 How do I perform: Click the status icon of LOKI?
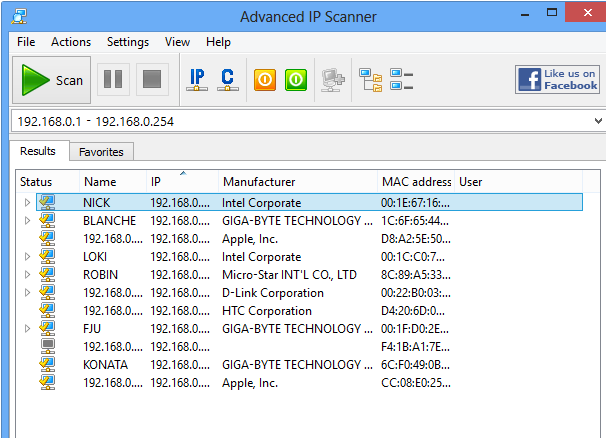[47, 256]
